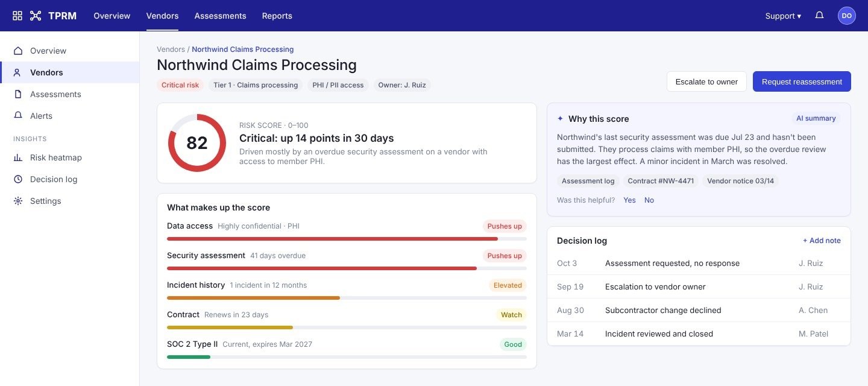Viewport: 868px width, 386px height.
Task: Click the Risk heatmap chart icon
Action: point(18,157)
